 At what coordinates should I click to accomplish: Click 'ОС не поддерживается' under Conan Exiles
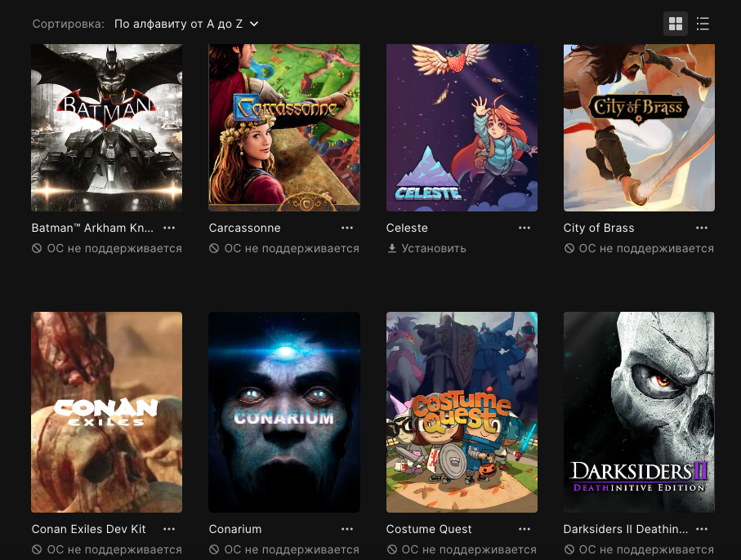(107, 549)
